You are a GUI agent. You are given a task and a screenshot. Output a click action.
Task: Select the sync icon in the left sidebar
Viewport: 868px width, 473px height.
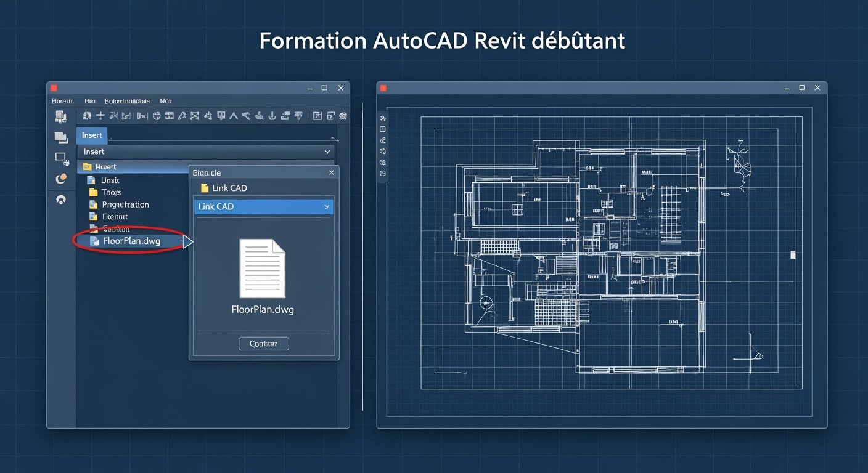point(60,200)
